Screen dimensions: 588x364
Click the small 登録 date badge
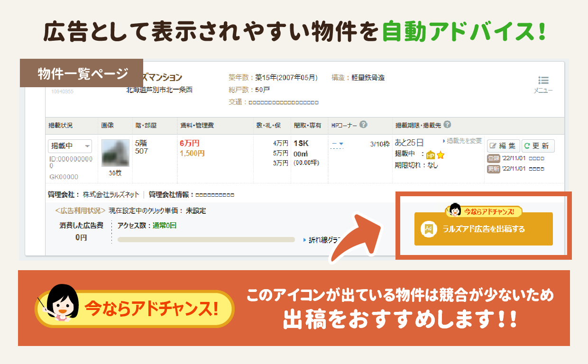coord(493,158)
